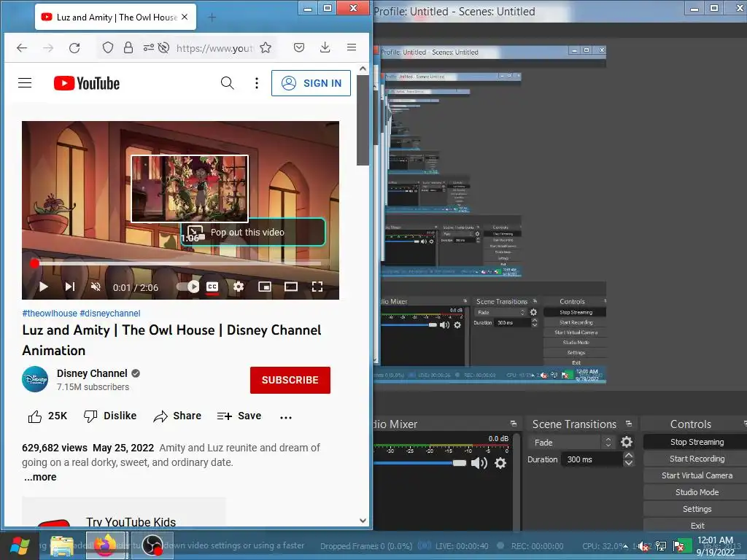
Task: Share the video
Action: tap(177, 416)
